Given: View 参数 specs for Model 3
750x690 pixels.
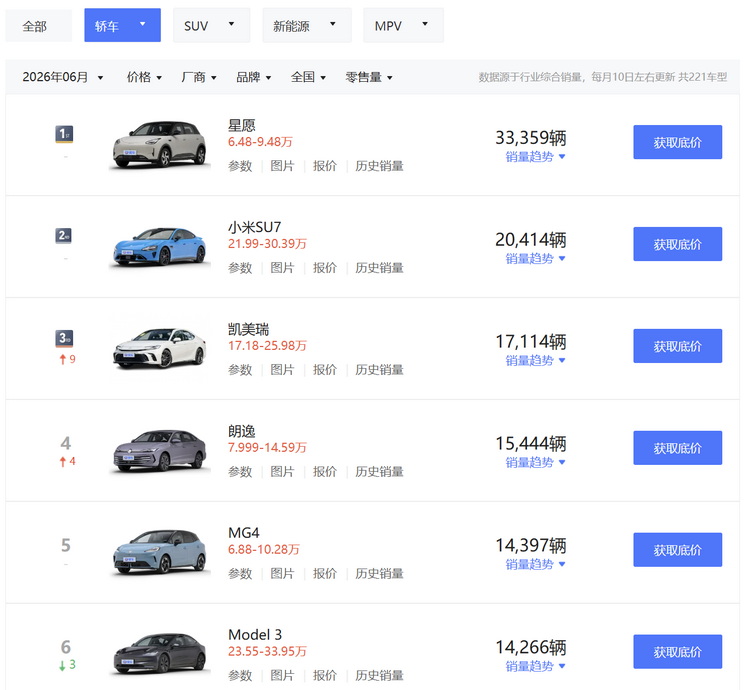Looking at the screenshot, I should [240, 675].
